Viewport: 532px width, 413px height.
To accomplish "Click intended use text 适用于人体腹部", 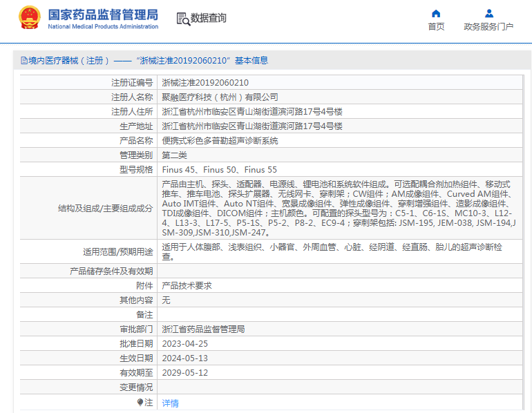I will (332, 251).
